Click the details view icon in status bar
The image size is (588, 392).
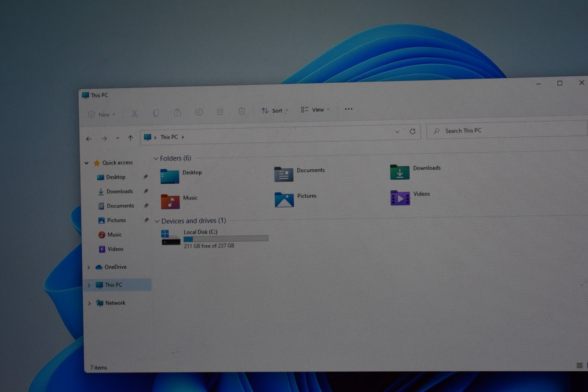coord(580,365)
